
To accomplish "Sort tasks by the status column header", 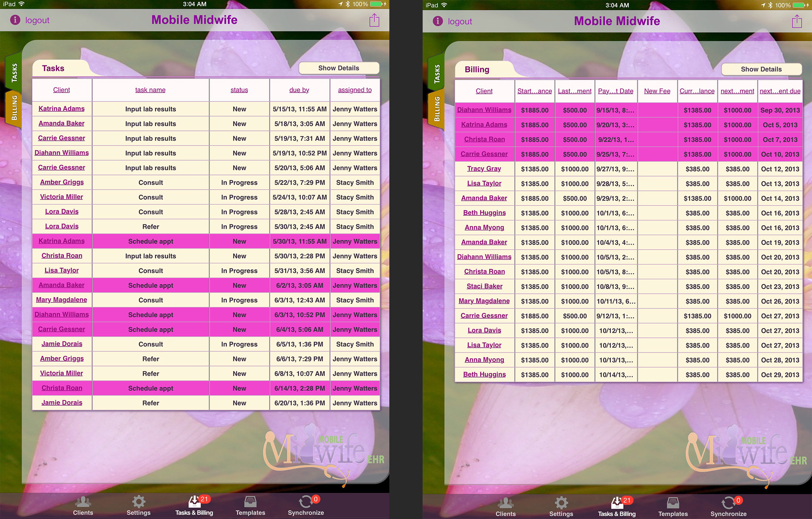I will [x=239, y=90].
